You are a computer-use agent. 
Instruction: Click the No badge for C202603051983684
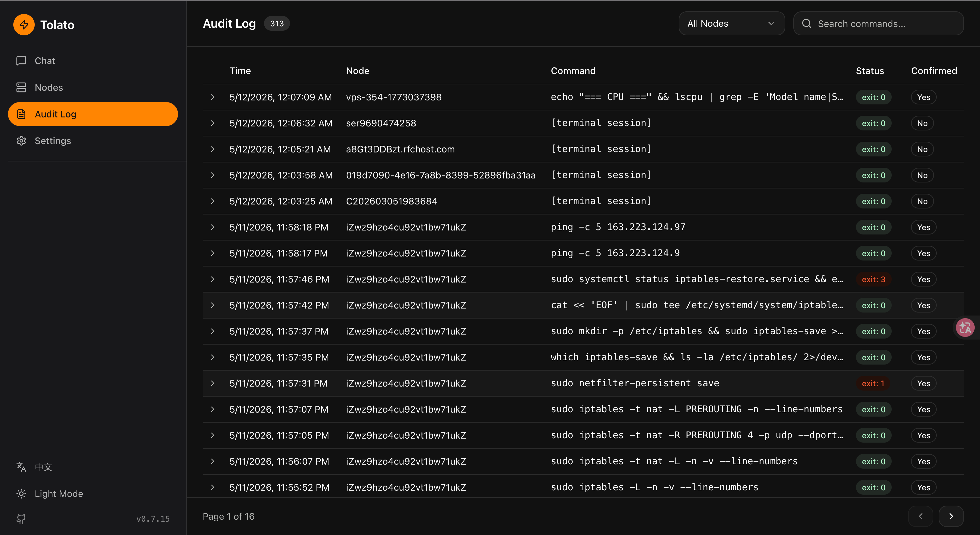[922, 201]
